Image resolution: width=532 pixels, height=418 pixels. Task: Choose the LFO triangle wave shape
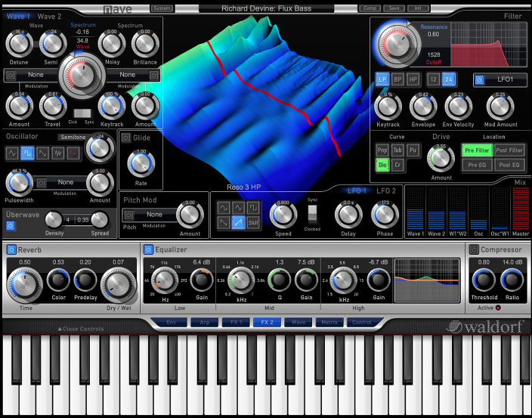click(x=239, y=207)
